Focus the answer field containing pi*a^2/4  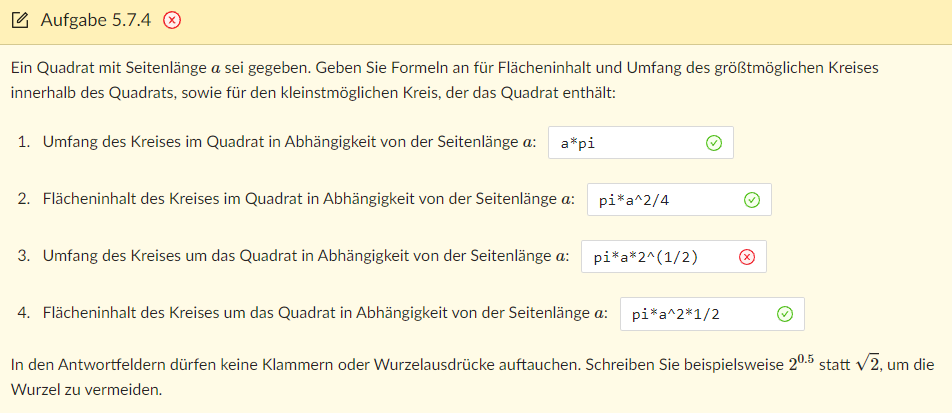pos(658,200)
